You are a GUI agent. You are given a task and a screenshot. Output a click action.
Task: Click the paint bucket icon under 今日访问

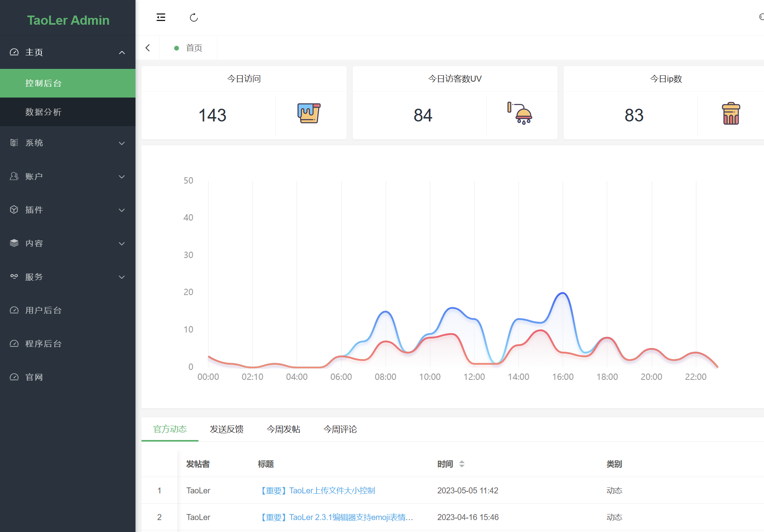coord(309,113)
